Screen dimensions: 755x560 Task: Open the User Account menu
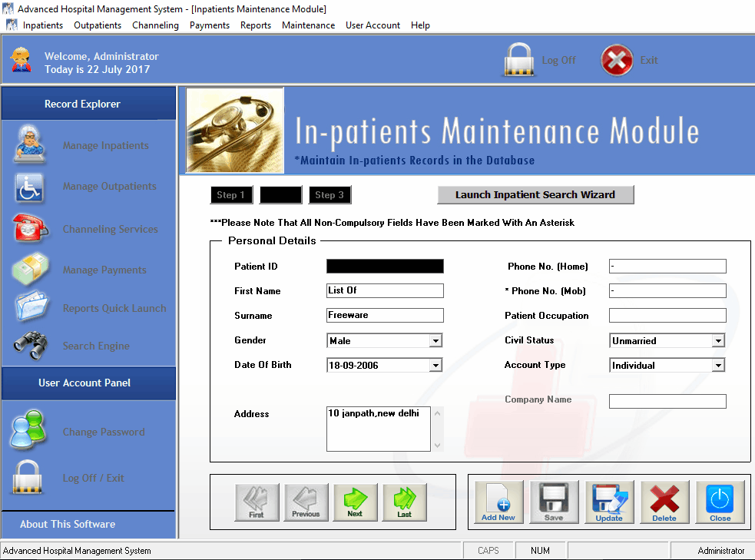(x=373, y=25)
